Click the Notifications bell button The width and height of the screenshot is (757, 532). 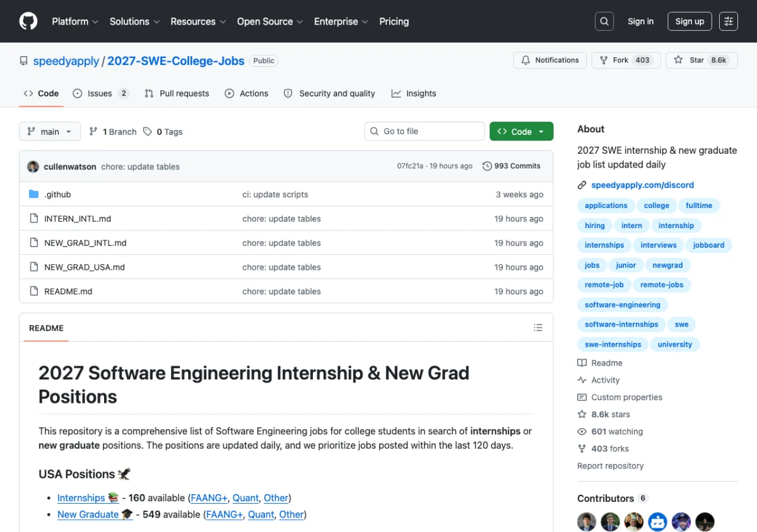[x=550, y=61]
